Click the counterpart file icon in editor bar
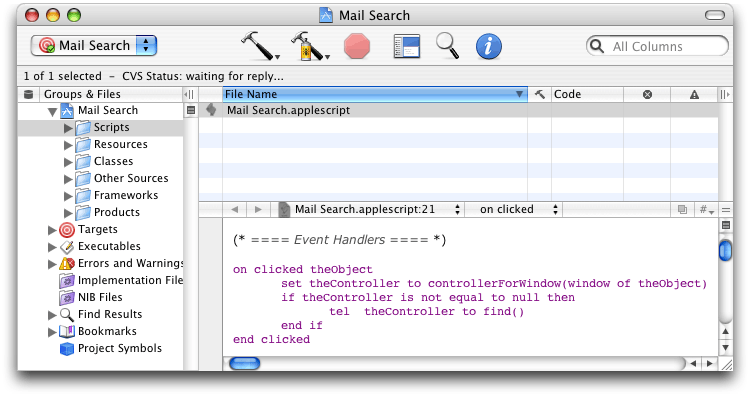 (x=683, y=210)
